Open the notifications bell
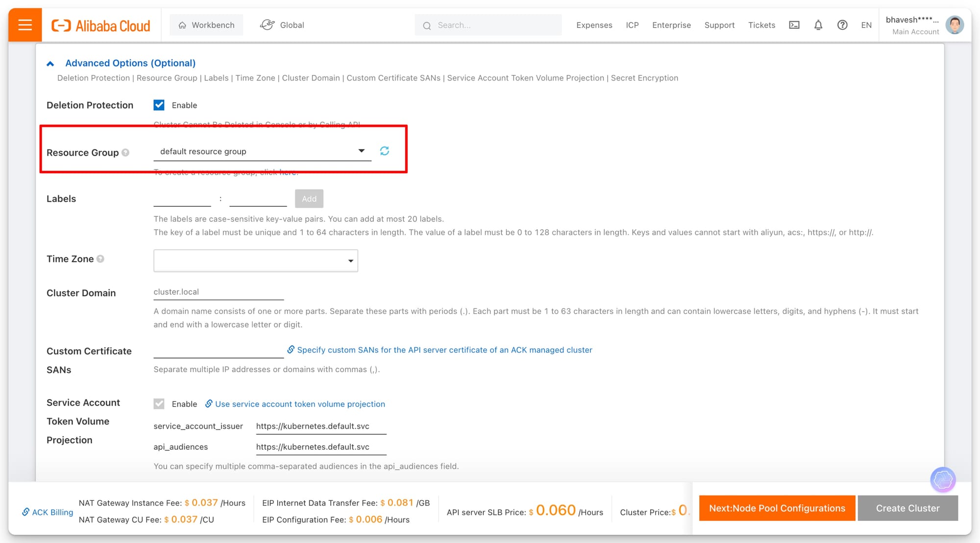This screenshot has height=543, width=980. coord(818,25)
